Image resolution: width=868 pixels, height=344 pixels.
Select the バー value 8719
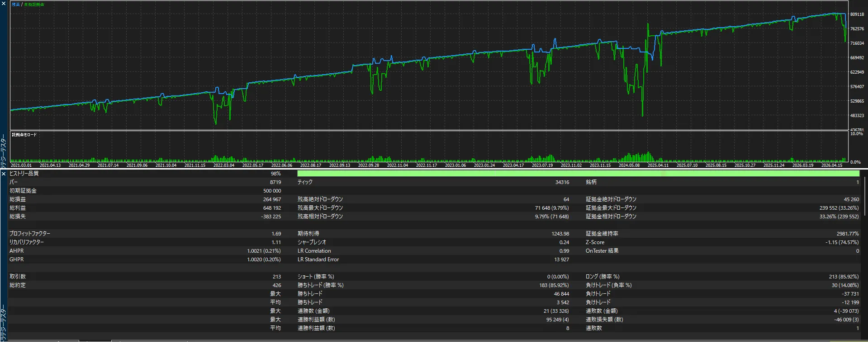pyautogui.click(x=275, y=182)
